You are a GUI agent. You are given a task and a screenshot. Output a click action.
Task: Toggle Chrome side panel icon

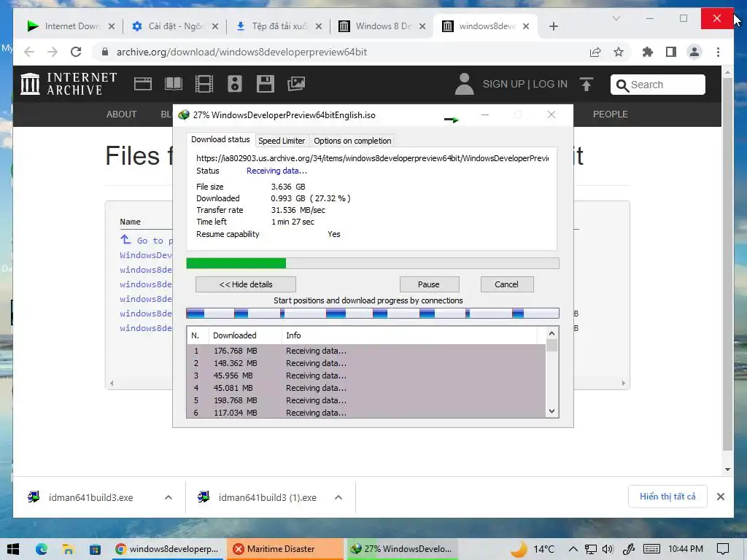click(671, 52)
